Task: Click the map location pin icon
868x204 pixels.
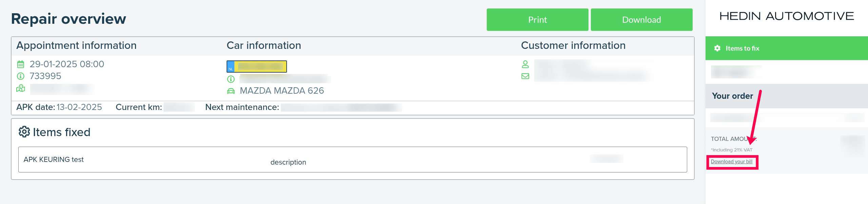Action: click(21, 89)
